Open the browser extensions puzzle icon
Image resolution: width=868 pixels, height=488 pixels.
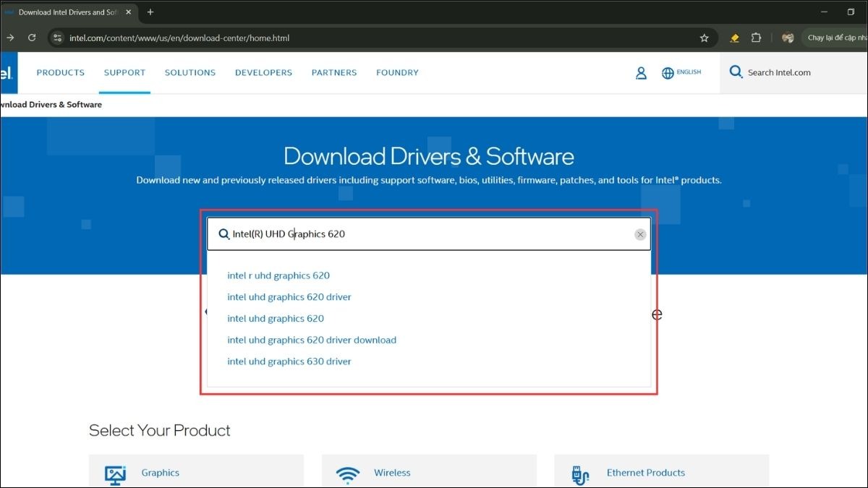click(x=757, y=38)
